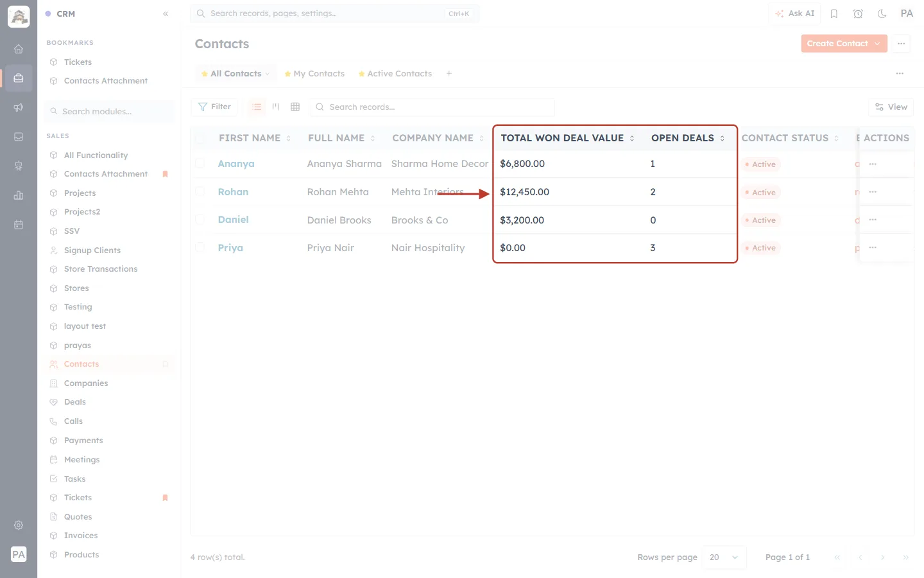Image resolution: width=924 pixels, height=578 pixels.
Task: Tick the select-all checkbox in the table header
Action: click(200, 138)
